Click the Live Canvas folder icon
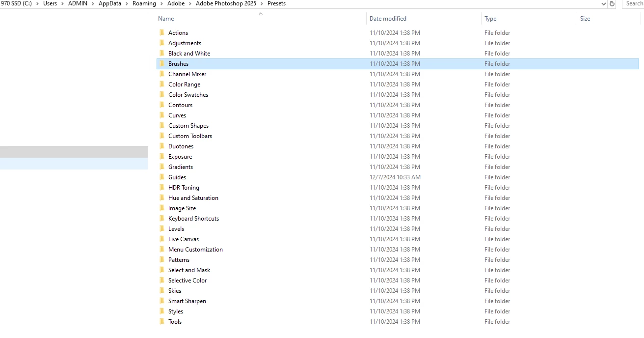644x338 pixels. click(162, 239)
